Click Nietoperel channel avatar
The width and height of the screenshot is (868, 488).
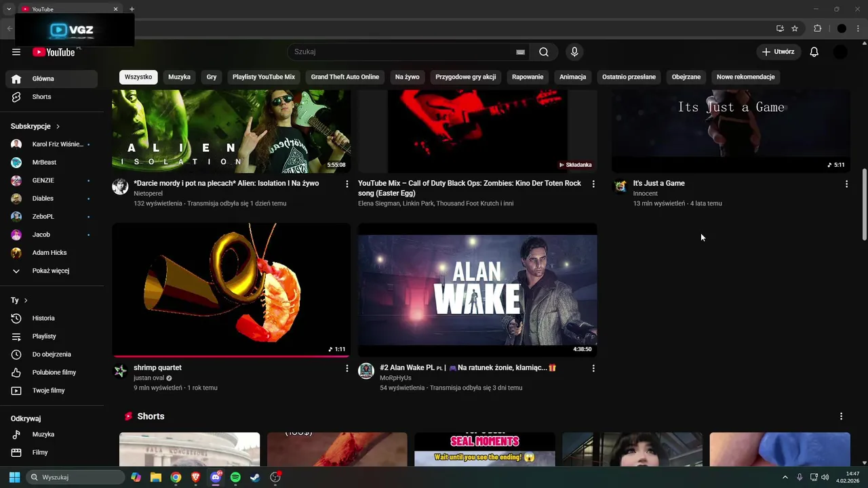click(120, 187)
